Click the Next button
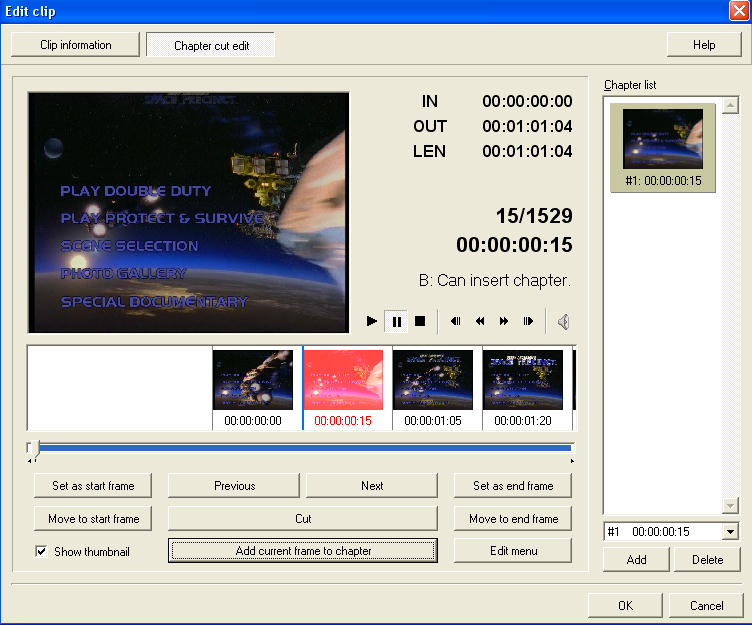Image resolution: width=752 pixels, height=625 pixels. 372,486
